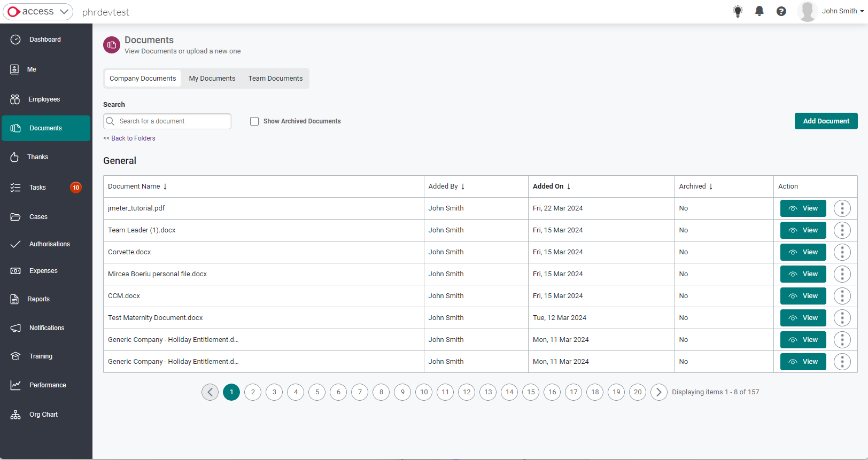Click in the Search for a document field
Viewport: 868px width, 460px height.
[167, 121]
